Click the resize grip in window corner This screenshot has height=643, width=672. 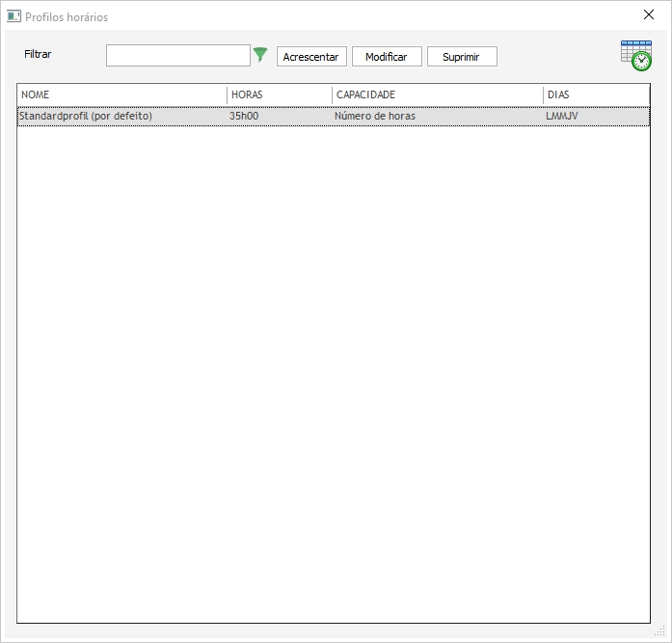pyautogui.click(x=660, y=631)
